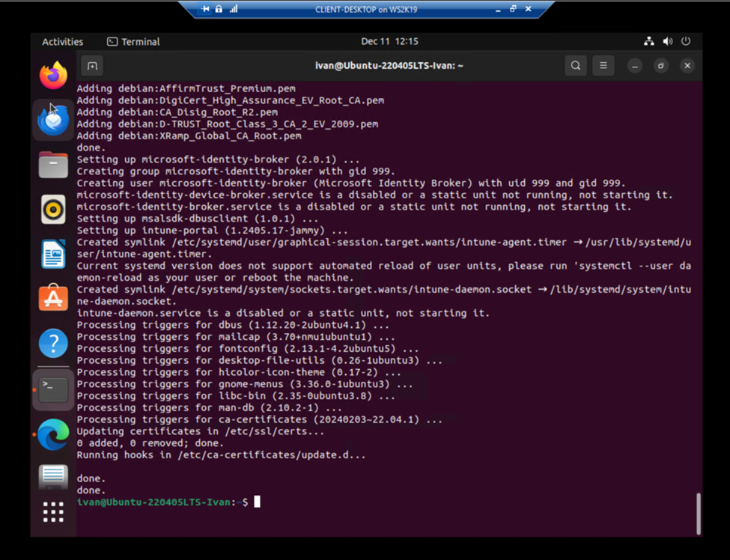Image resolution: width=730 pixels, height=560 pixels.
Task: Expand the system menu via power icon
Action: tap(686, 42)
